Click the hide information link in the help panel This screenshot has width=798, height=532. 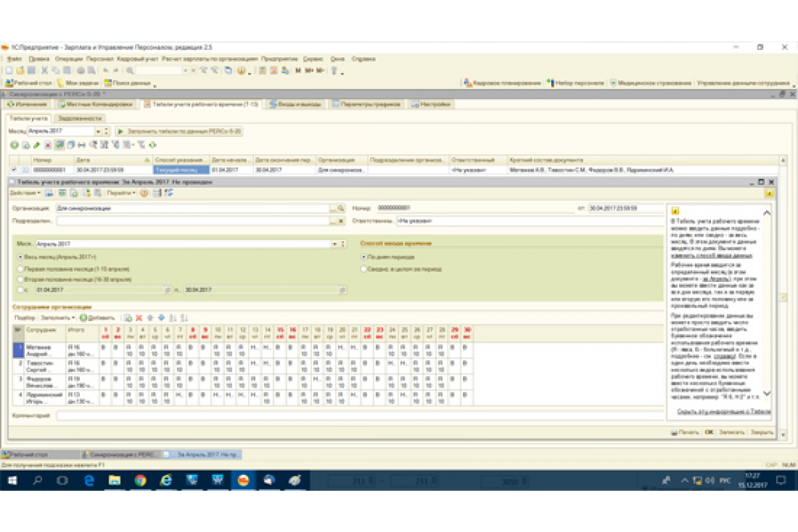[724, 412]
